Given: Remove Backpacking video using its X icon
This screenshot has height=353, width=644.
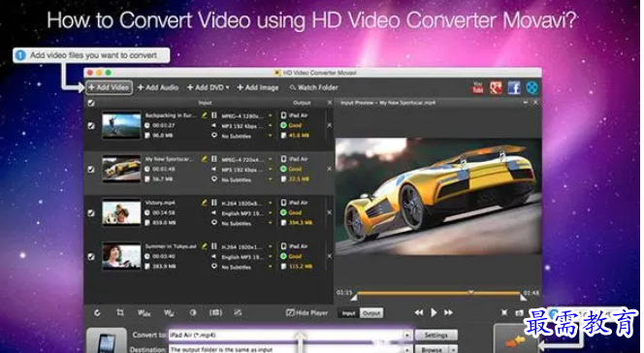Looking at the screenshot, I should (330, 125).
